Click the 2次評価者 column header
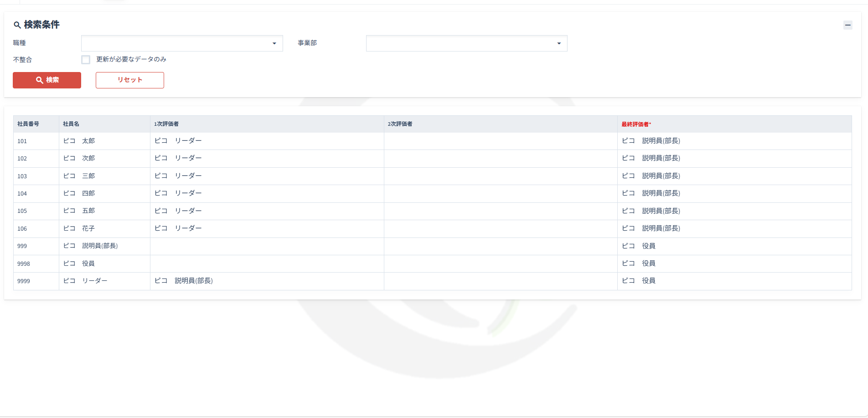Screen dimensions: 868x418 point(400,124)
